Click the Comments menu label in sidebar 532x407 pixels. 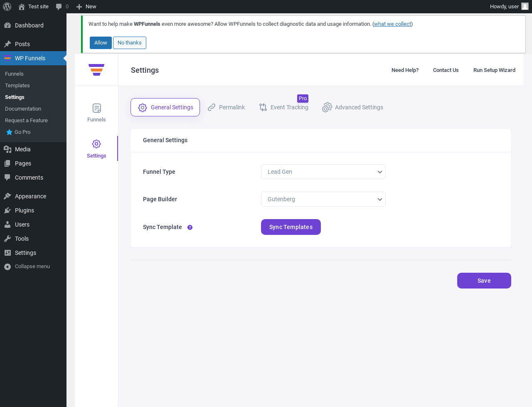[x=29, y=178]
